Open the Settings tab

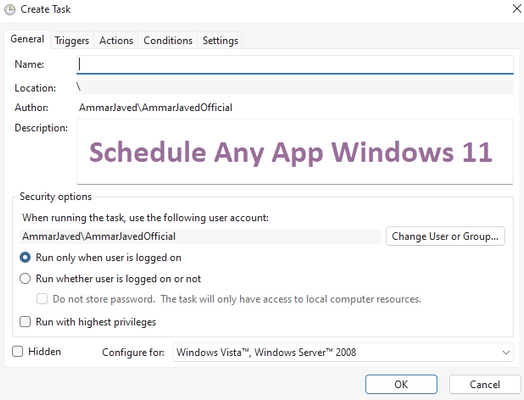coord(220,40)
